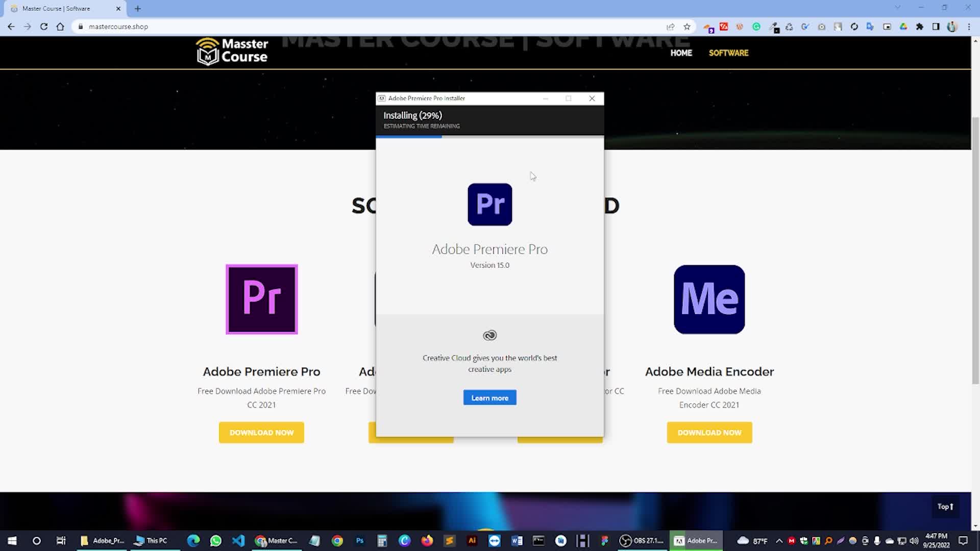Launch Adobe Photoshop from the taskbar

click(360, 541)
